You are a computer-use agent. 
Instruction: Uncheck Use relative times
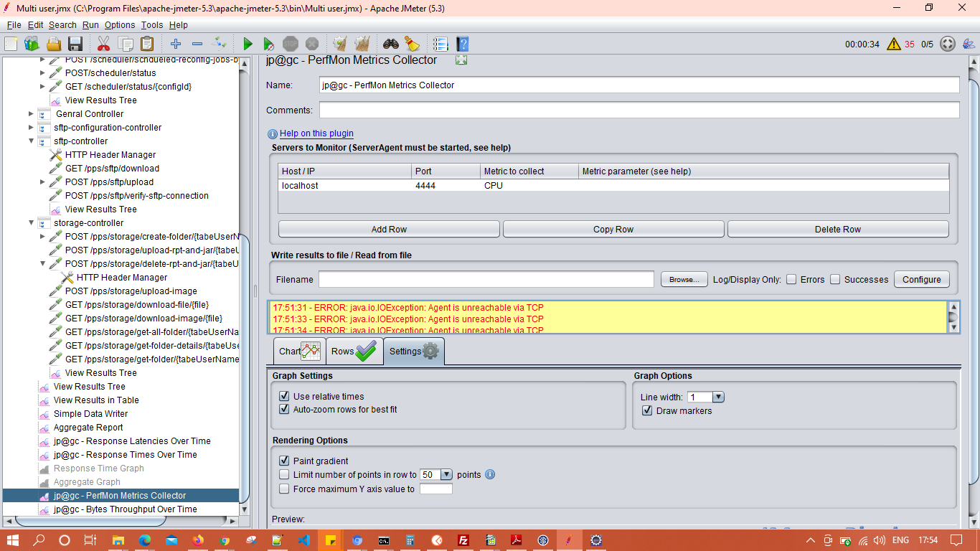click(284, 397)
